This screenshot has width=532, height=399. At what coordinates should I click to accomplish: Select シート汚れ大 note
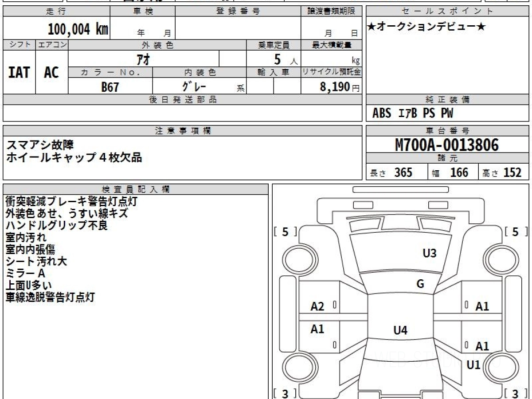[x=36, y=262]
